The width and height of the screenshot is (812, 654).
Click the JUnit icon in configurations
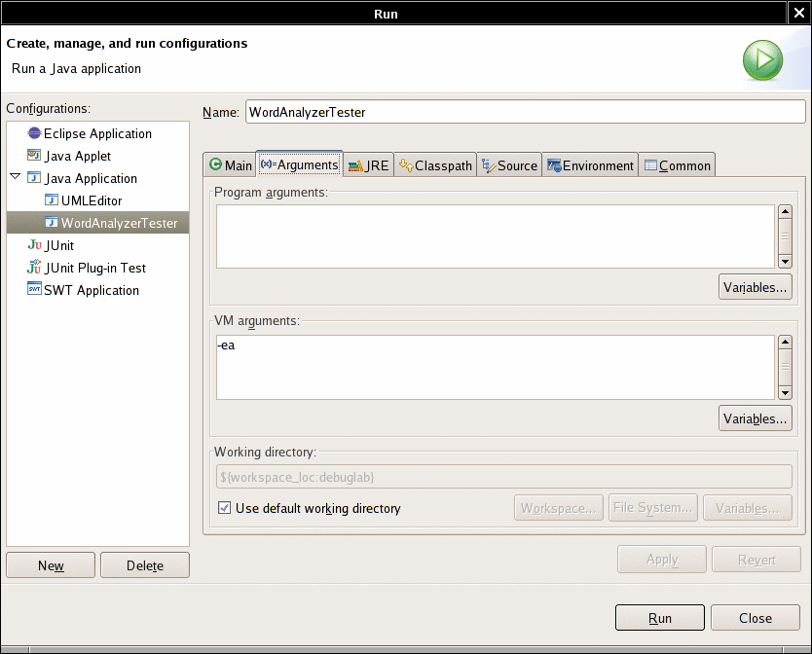(x=34, y=245)
